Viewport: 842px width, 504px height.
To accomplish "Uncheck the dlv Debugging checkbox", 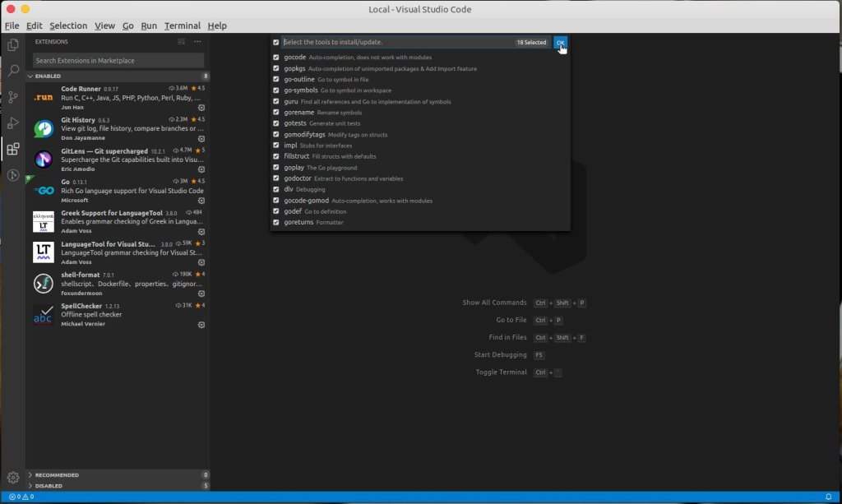I will pyautogui.click(x=276, y=189).
